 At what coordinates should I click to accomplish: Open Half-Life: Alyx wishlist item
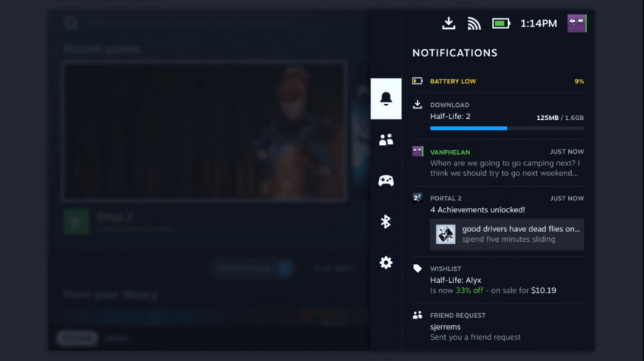pos(456,280)
